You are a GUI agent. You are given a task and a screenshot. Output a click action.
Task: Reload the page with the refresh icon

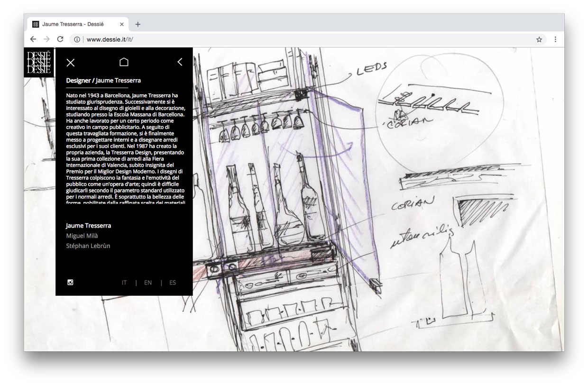pyautogui.click(x=60, y=39)
